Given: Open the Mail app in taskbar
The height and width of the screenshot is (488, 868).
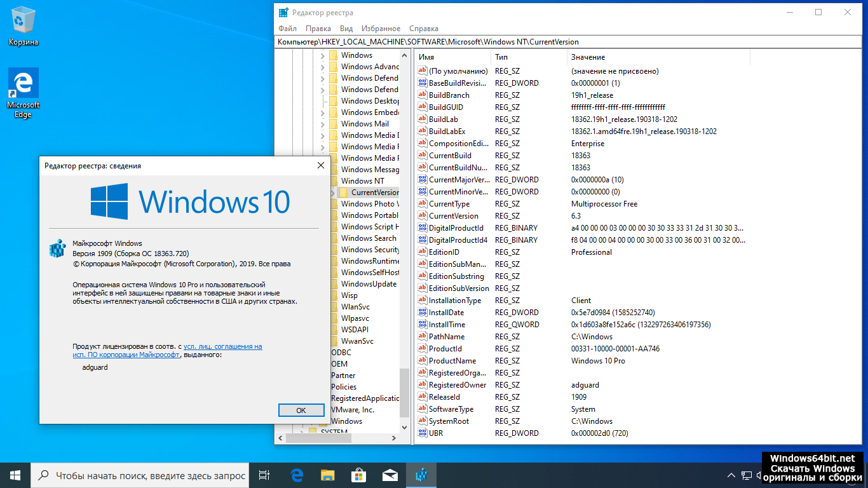Looking at the screenshot, I should point(390,475).
